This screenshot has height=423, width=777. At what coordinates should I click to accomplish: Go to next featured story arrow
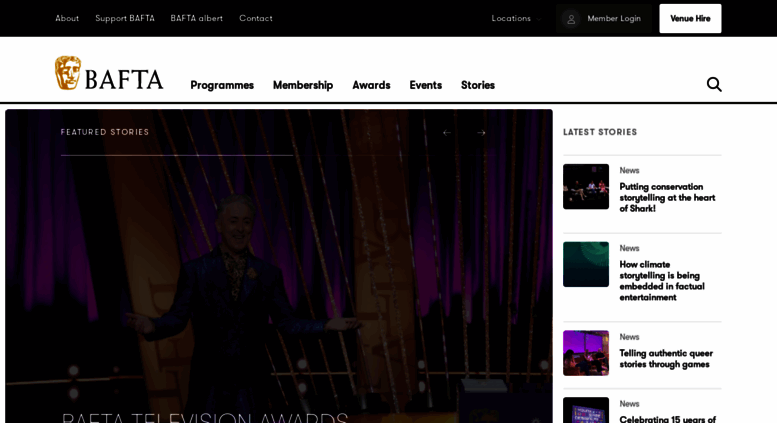481,132
